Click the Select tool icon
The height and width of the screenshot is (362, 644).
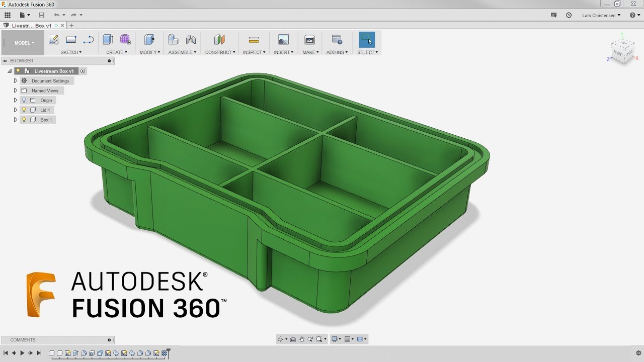(x=367, y=39)
